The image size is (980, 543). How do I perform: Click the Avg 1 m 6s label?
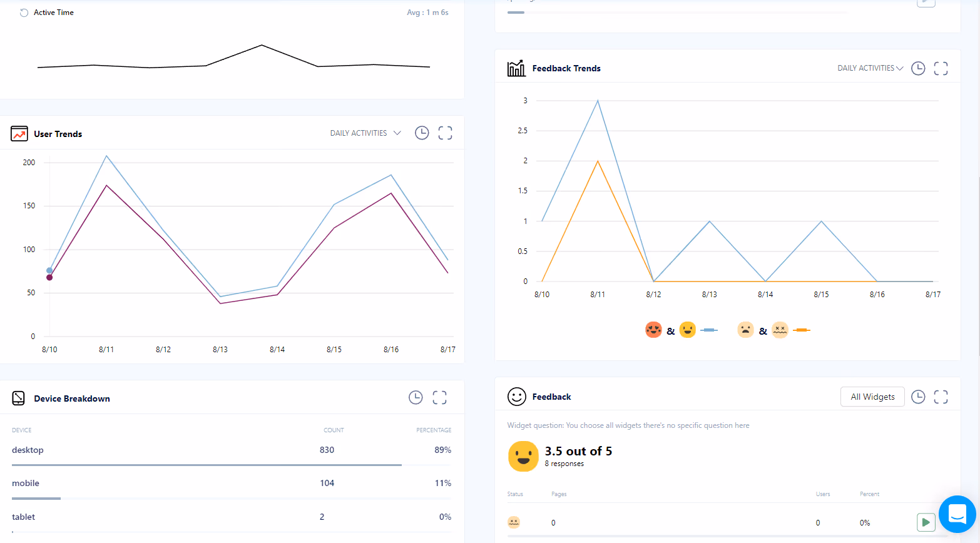427,13
